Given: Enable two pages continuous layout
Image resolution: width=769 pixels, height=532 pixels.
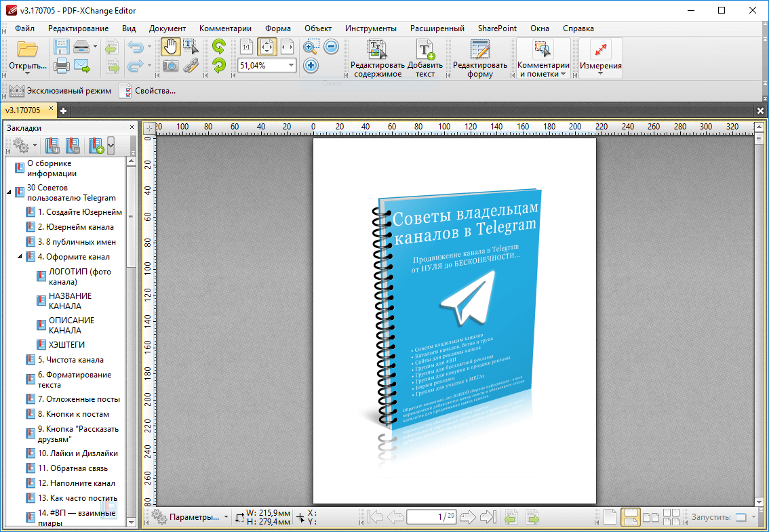Looking at the screenshot, I should click(x=671, y=517).
